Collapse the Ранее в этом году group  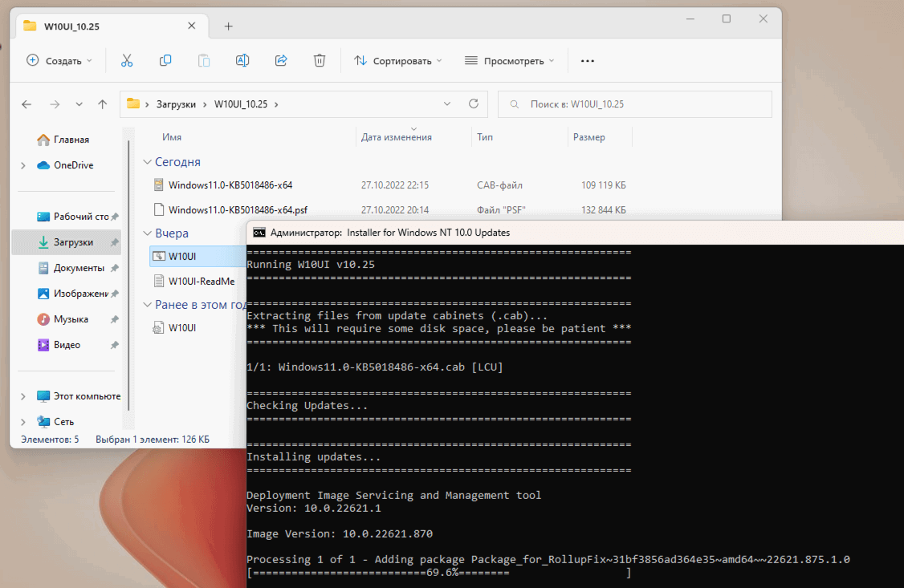[x=148, y=305]
